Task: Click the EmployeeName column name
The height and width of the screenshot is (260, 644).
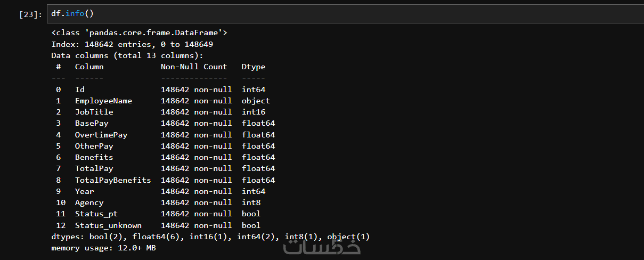Action: click(x=103, y=101)
